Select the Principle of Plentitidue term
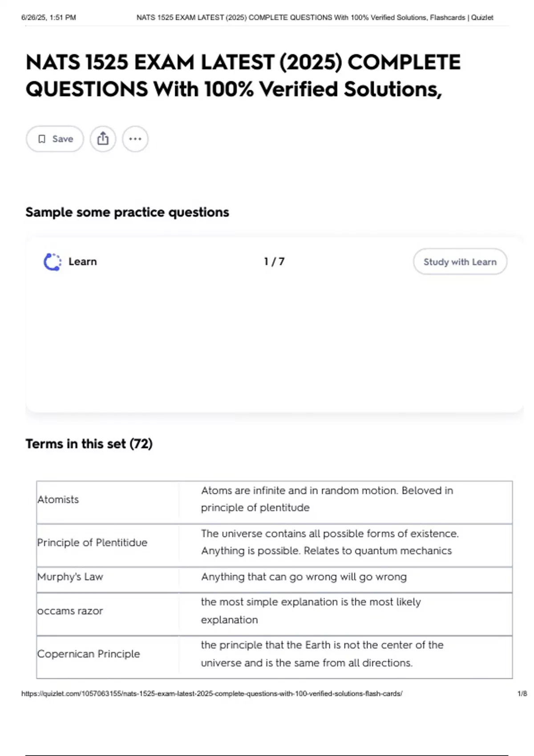Image resolution: width=534 pixels, height=756 pixels. (x=92, y=543)
